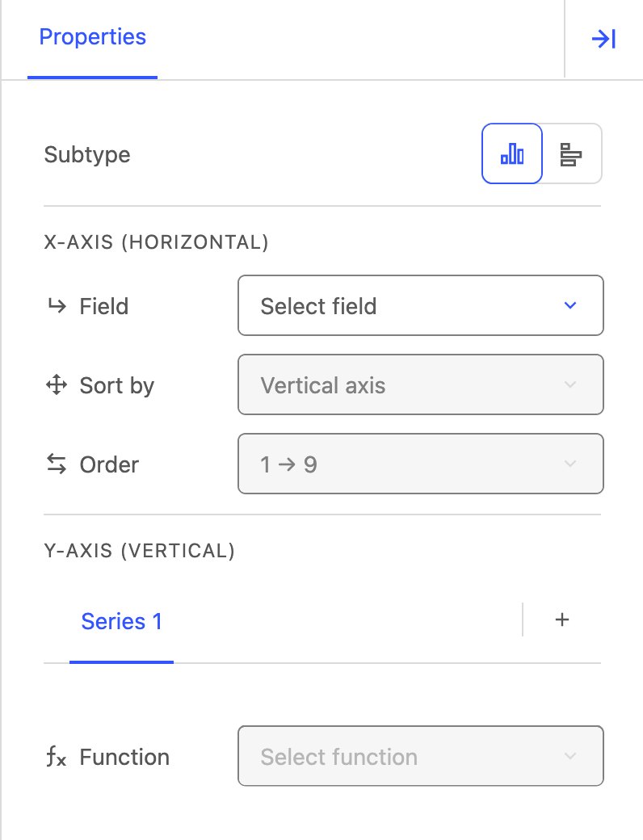Image resolution: width=643 pixels, height=840 pixels.
Task: Select the vertical bar chart subtype
Action: coord(512,153)
